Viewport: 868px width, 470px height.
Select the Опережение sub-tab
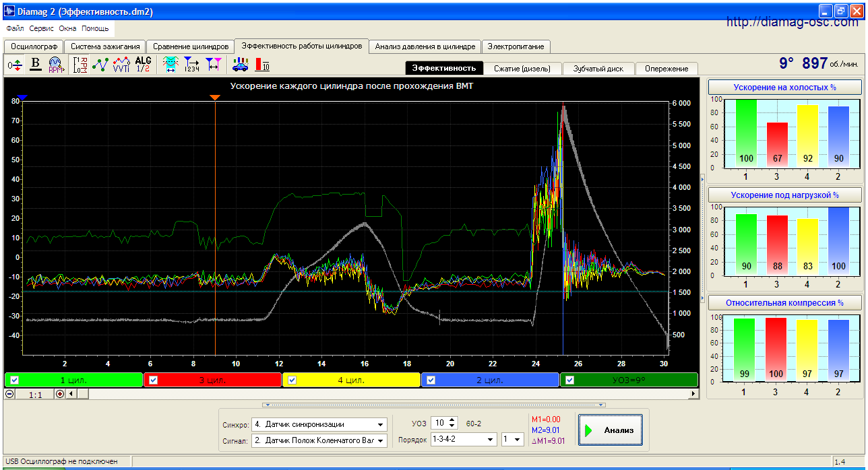[666, 68]
